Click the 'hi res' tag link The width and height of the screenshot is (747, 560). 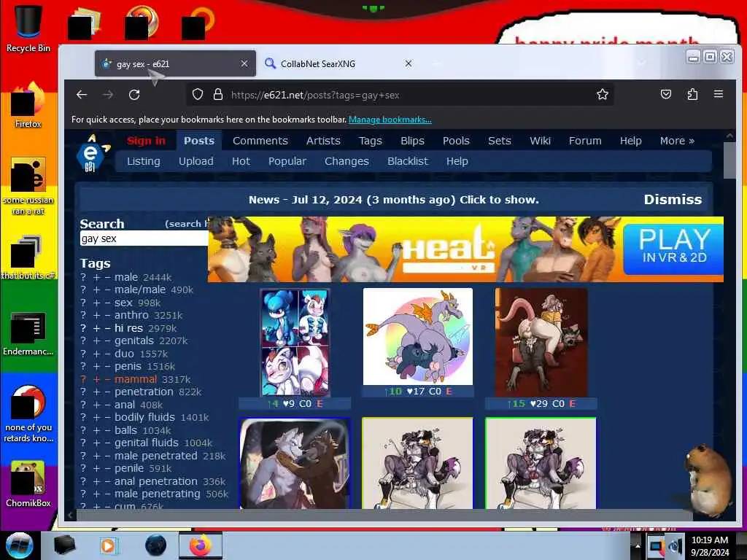tap(128, 328)
